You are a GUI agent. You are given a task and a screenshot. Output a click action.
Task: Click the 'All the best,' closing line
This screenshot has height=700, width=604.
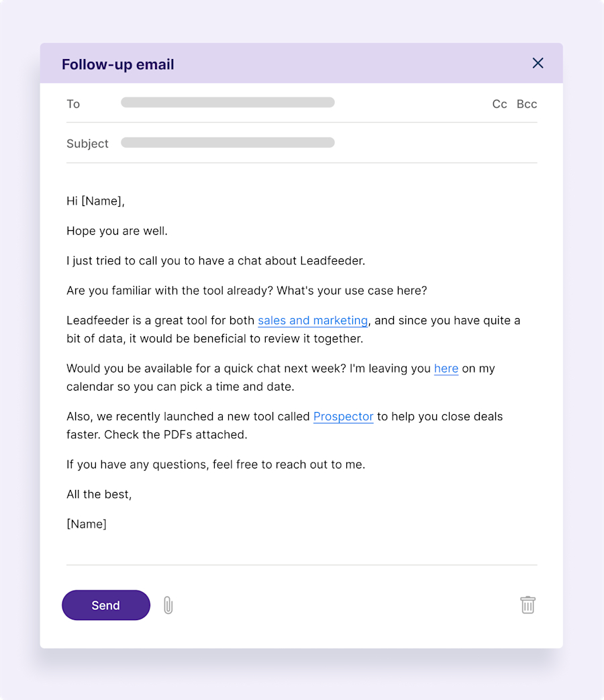99,494
